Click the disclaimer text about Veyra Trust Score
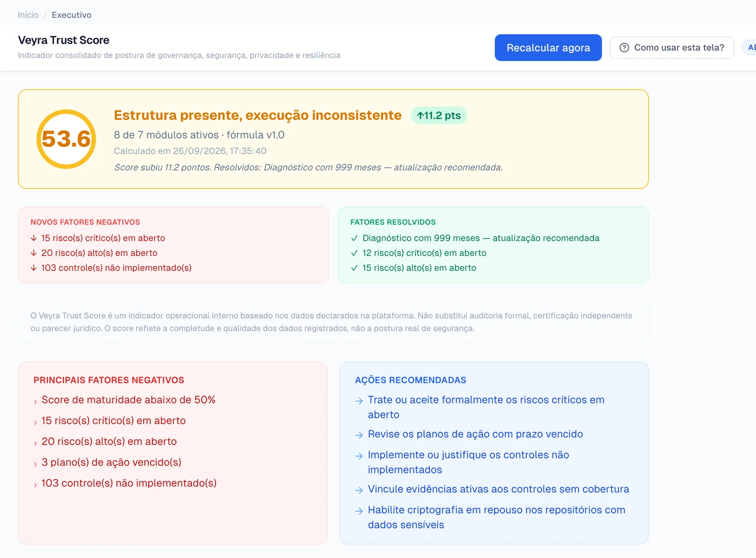 pyautogui.click(x=332, y=322)
